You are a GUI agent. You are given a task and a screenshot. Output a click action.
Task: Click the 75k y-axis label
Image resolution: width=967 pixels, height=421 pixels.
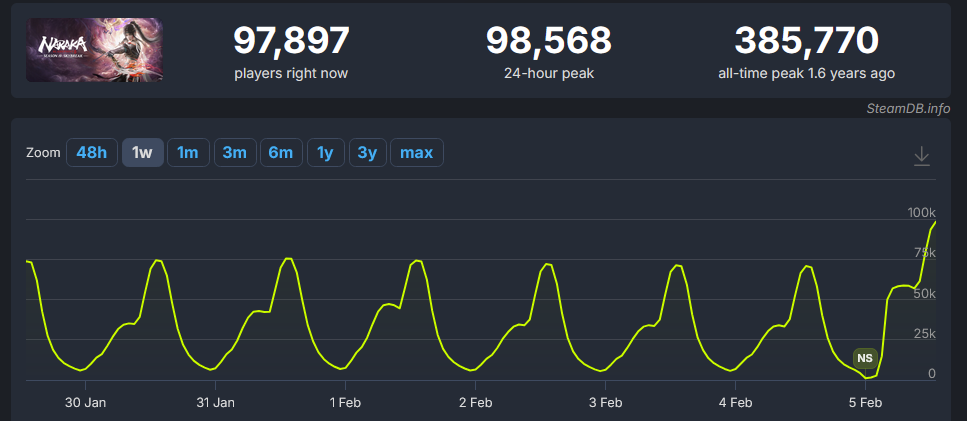(x=925, y=253)
